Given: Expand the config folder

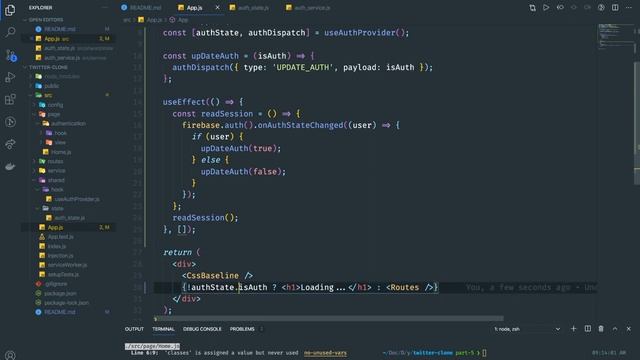Looking at the screenshot, I should pos(55,104).
